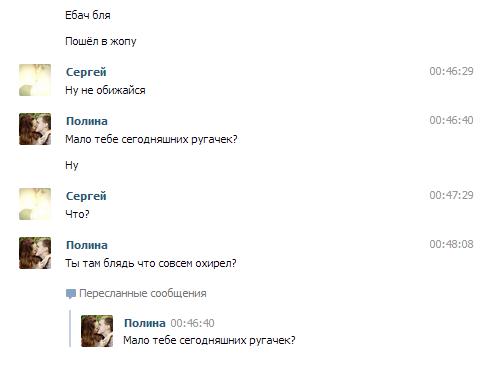The width and height of the screenshot is (487, 383).
Task: Click the 00:46:29 timestamp
Action: point(451,71)
